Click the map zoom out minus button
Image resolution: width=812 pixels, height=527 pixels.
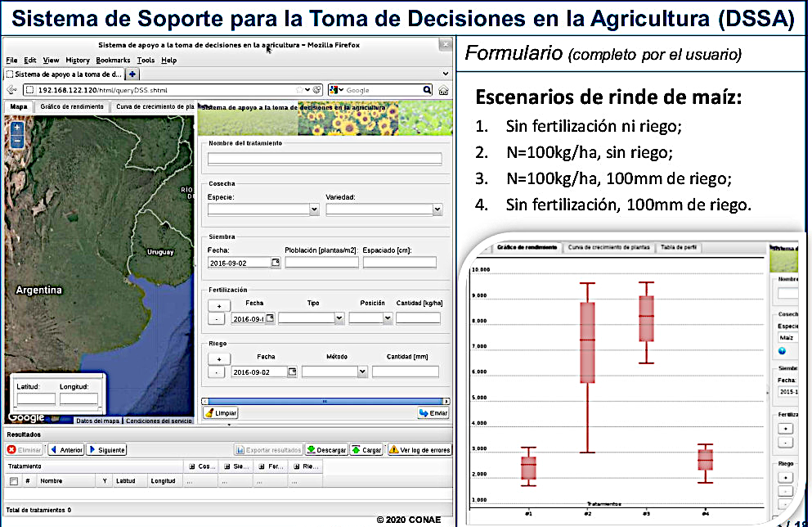[x=17, y=142]
